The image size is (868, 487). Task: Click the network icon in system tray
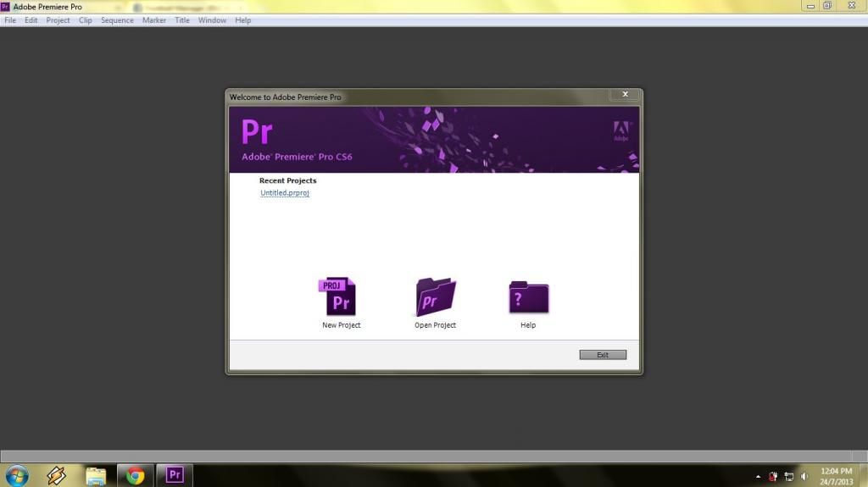click(x=788, y=476)
